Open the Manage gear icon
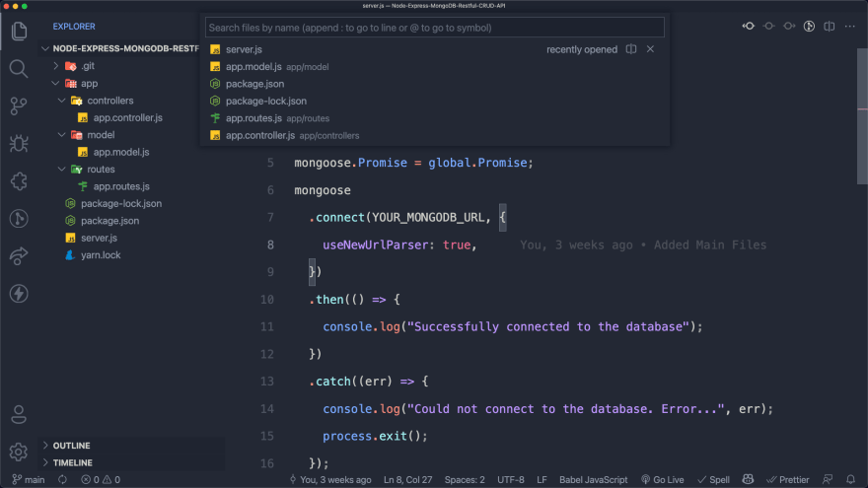Screen dimensions: 868x488 (19, 452)
